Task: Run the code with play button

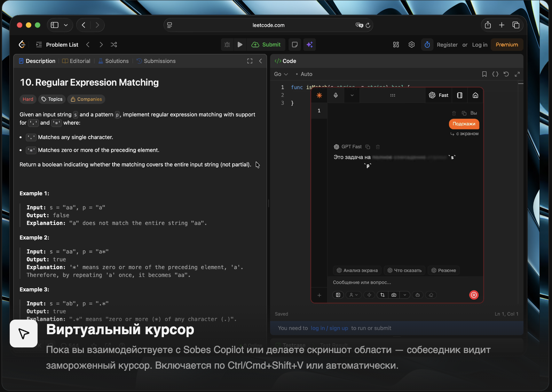Action: pyautogui.click(x=240, y=45)
